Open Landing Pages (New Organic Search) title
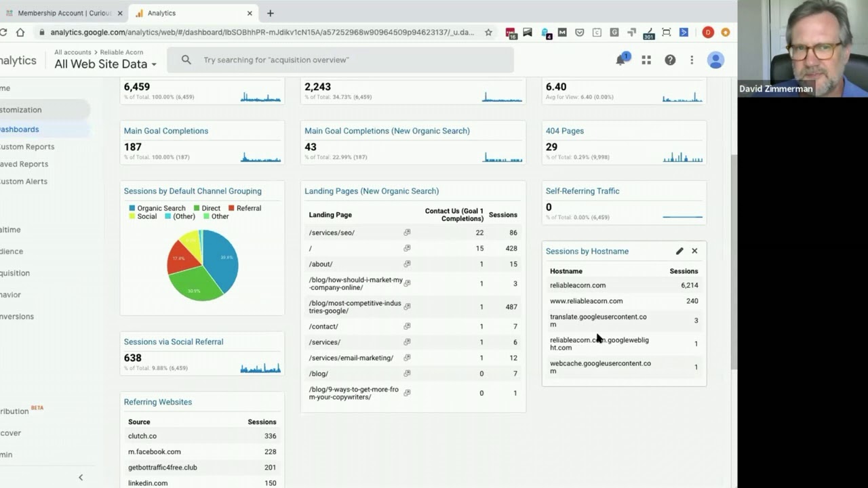The width and height of the screenshot is (868, 488). [372, 191]
